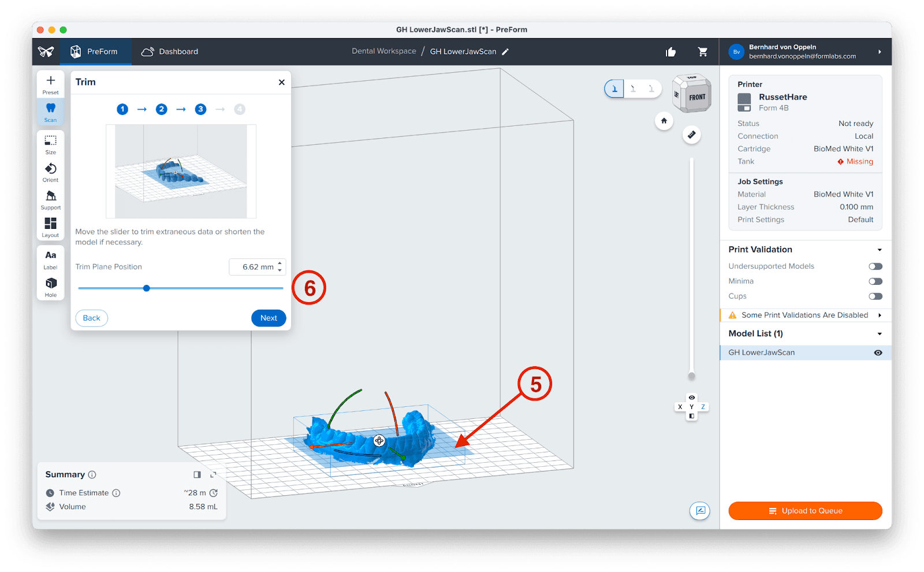The width and height of the screenshot is (924, 572).
Task: Select the Hole tool
Action: 51,286
